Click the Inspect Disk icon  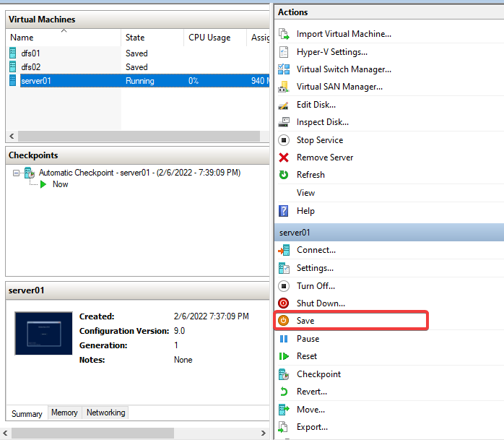pyautogui.click(x=284, y=122)
